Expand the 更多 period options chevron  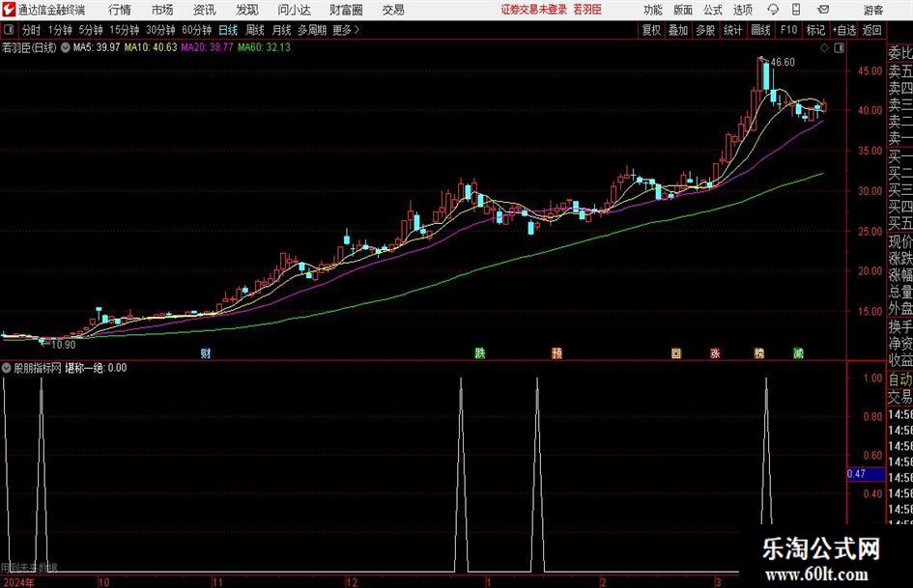(357, 30)
